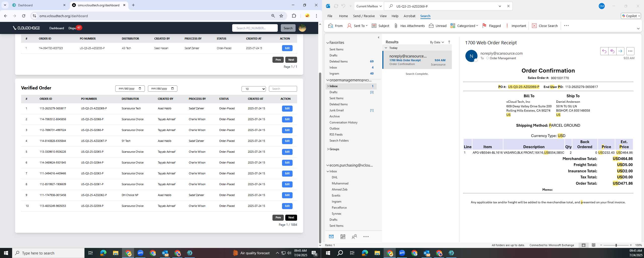This screenshot has width=644, height=258.
Task: Click CloudChoice logo
Action: pos(26,28)
